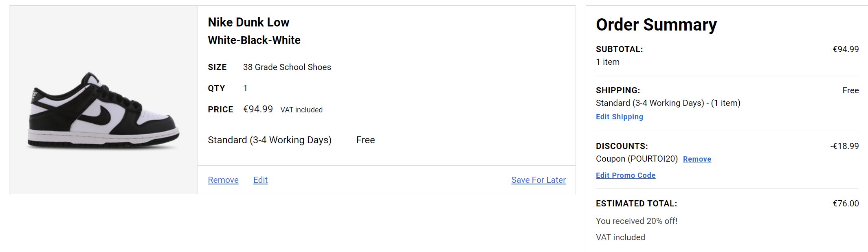Open Edit Promo Code

(x=626, y=175)
